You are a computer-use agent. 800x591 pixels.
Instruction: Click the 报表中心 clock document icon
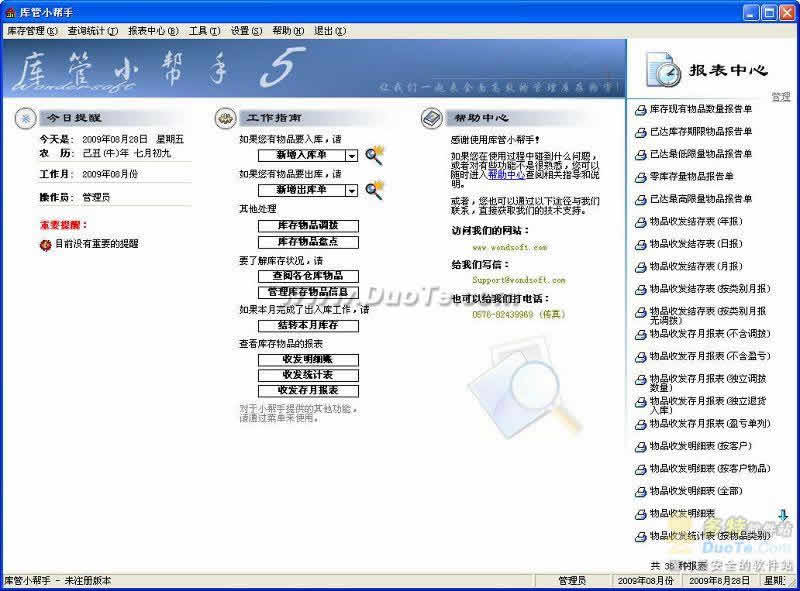(x=662, y=70)
